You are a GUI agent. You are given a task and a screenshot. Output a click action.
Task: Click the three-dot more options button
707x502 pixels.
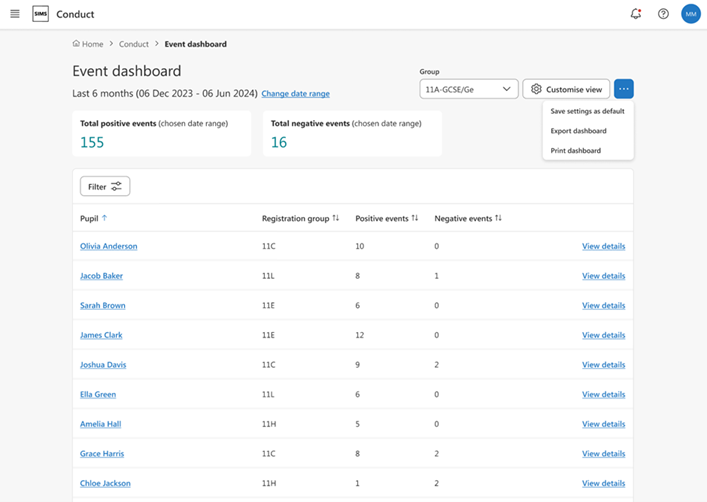click(x=623, y=89)
